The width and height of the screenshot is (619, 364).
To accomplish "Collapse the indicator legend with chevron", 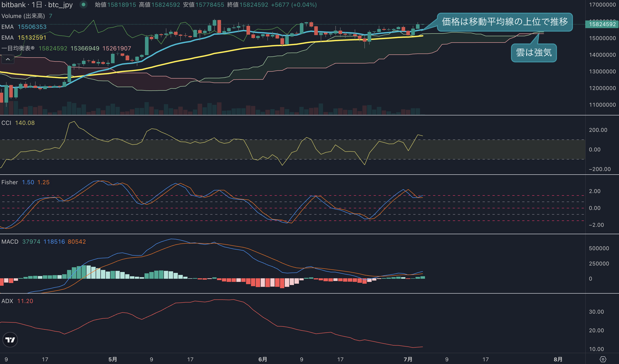I will pyautogui.click(x=8, y=59).
